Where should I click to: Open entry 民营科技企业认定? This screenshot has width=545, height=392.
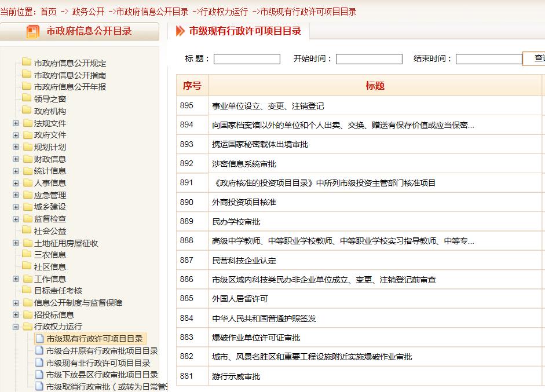244,261
